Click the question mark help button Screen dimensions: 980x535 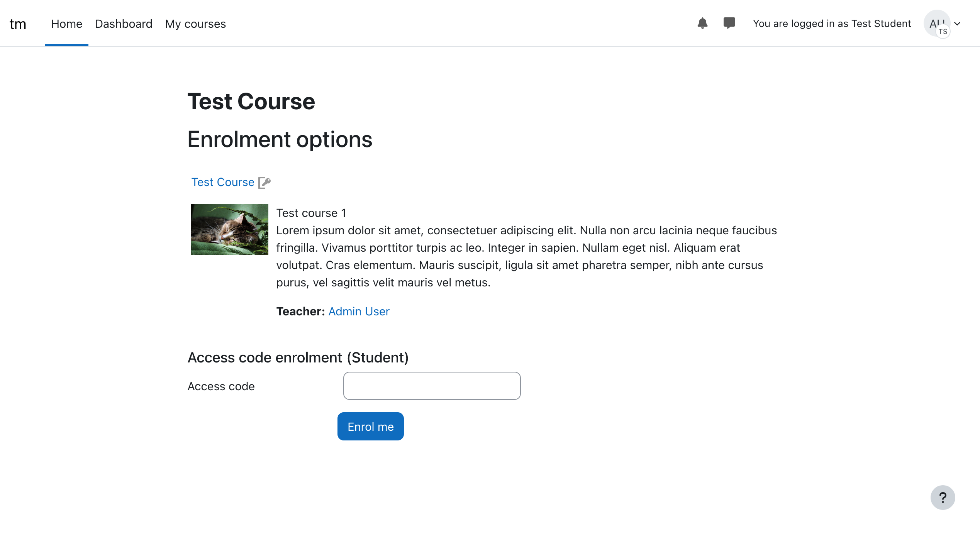943,498
